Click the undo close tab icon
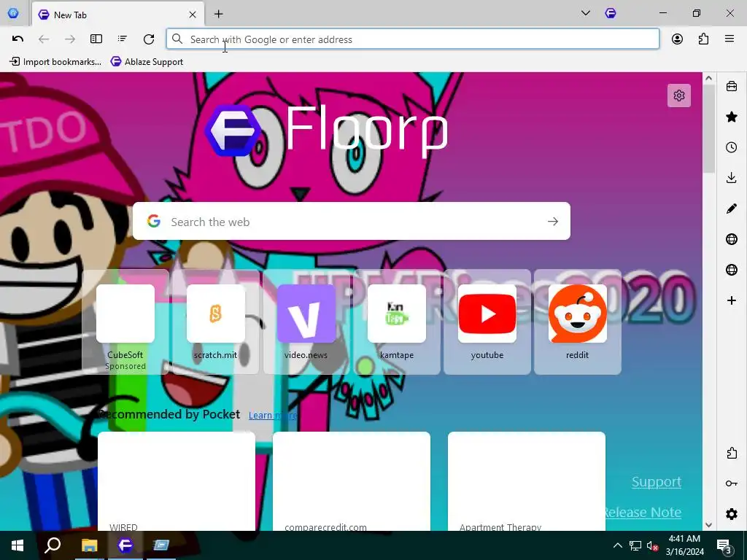747x560 pixels. pos(18,39)
